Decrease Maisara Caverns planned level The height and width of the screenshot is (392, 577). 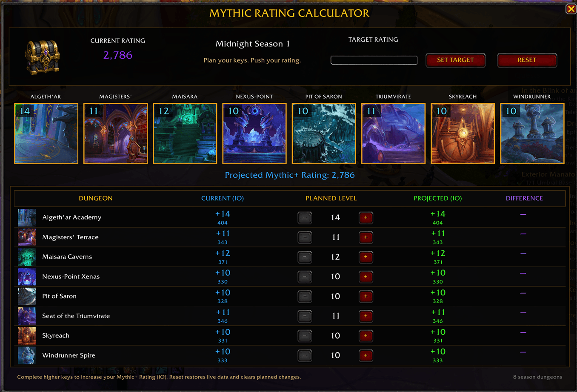[x=305, y=257]
